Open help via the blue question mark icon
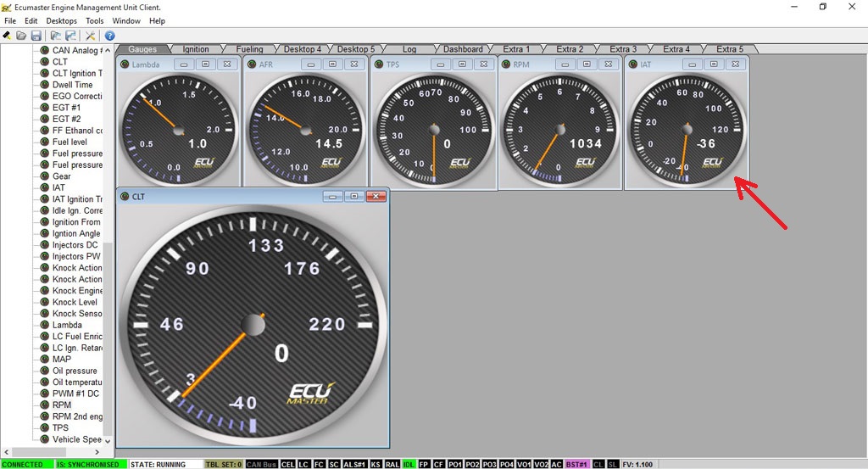This screenshot has width=868, height=469. [x=109, y=36]
